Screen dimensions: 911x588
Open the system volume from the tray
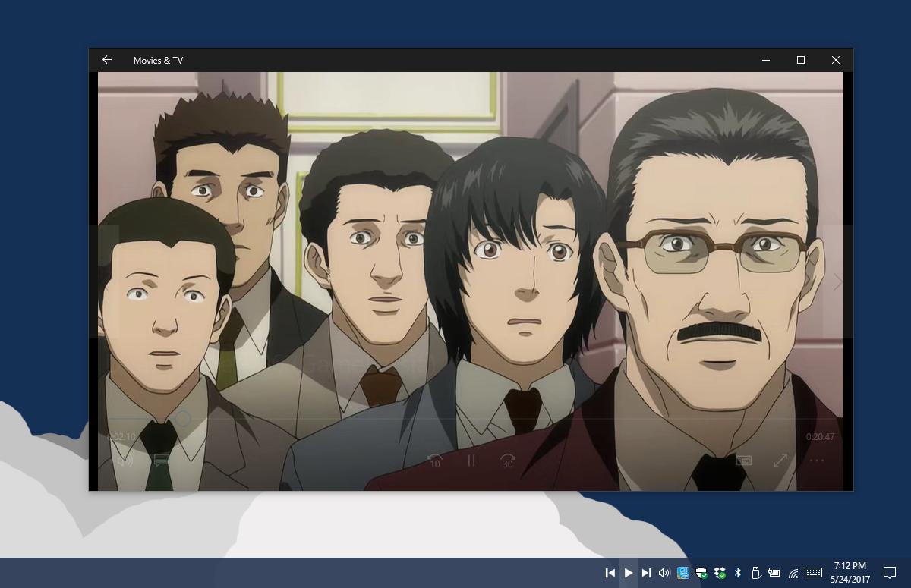pyautogui.click(x=664, y=573)
